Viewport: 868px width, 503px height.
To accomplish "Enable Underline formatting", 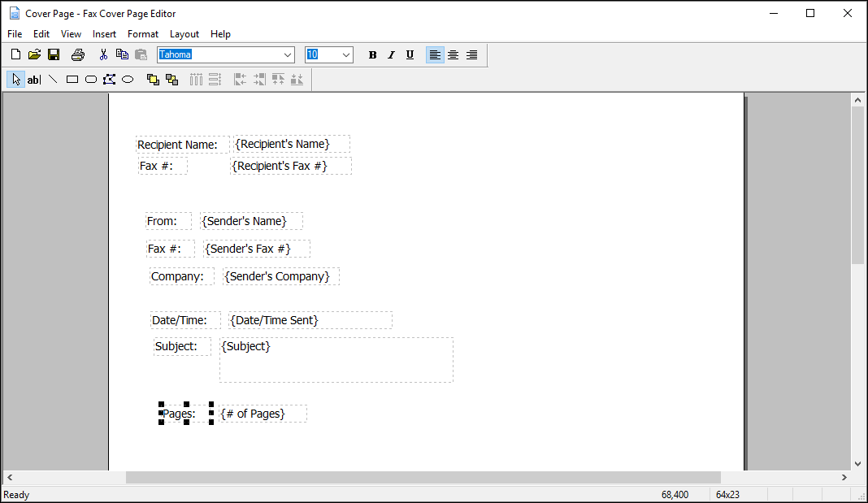I will 410,55.
